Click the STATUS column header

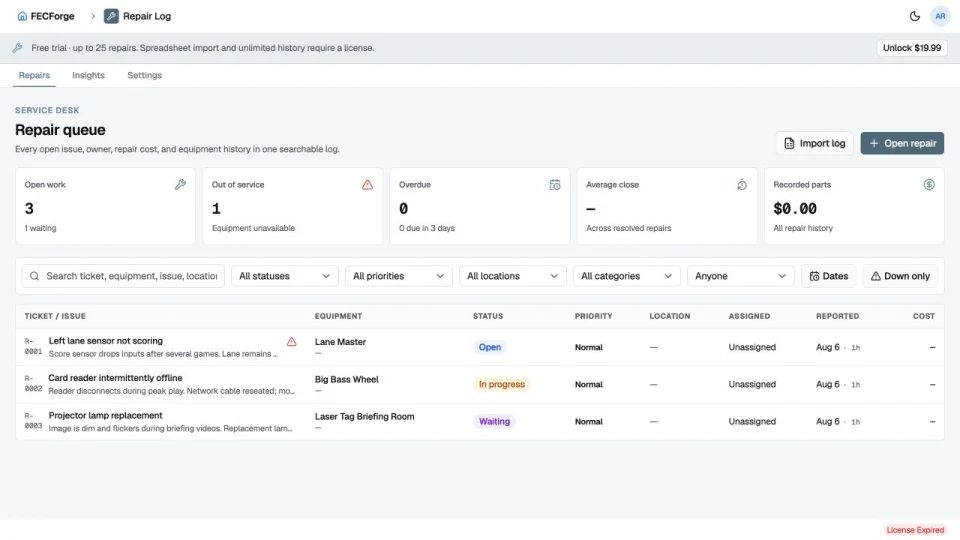click(x=488, y=317)
